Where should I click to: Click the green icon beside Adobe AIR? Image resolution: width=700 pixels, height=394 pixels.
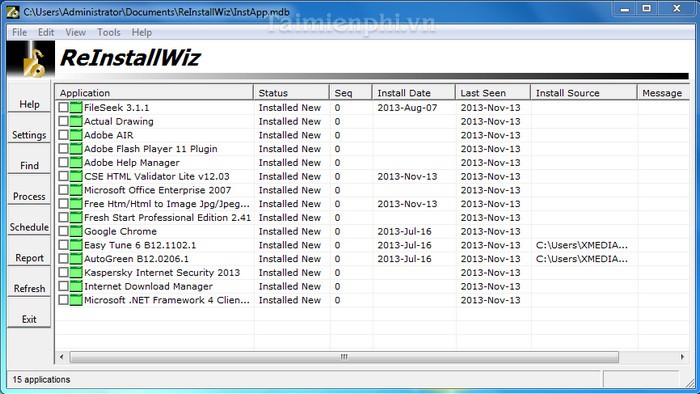tap(76, 135)
